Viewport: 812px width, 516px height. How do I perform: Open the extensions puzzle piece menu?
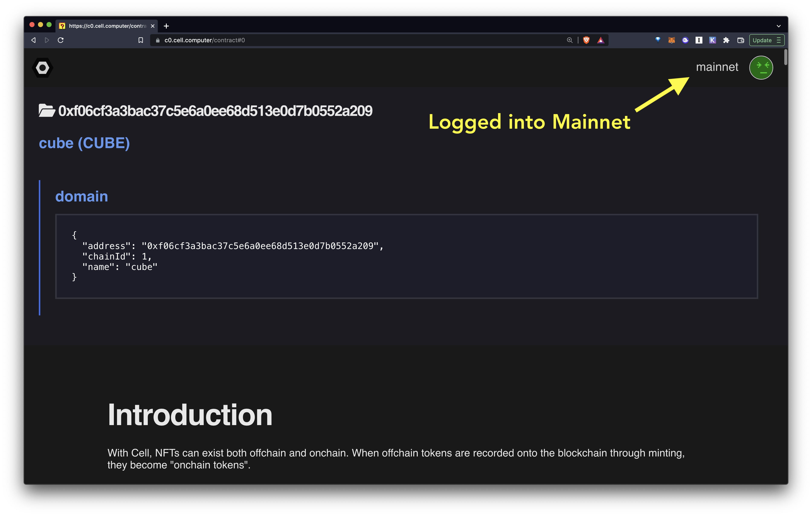coord(726,40)
